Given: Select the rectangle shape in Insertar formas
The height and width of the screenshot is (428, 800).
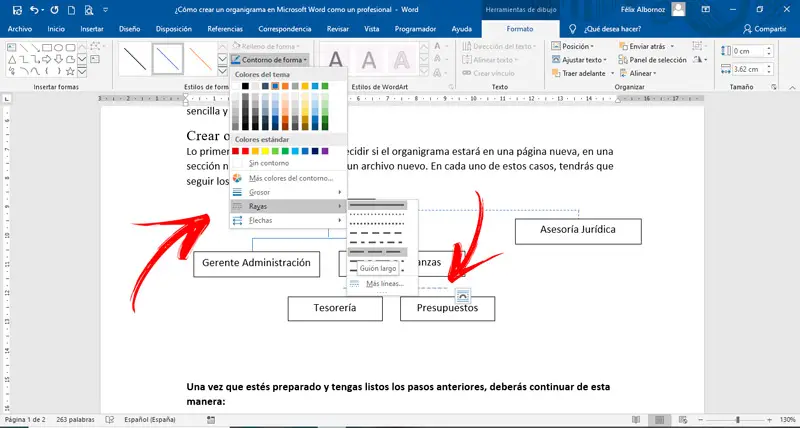Looking at the screenshot, I should tap(47, 48).
